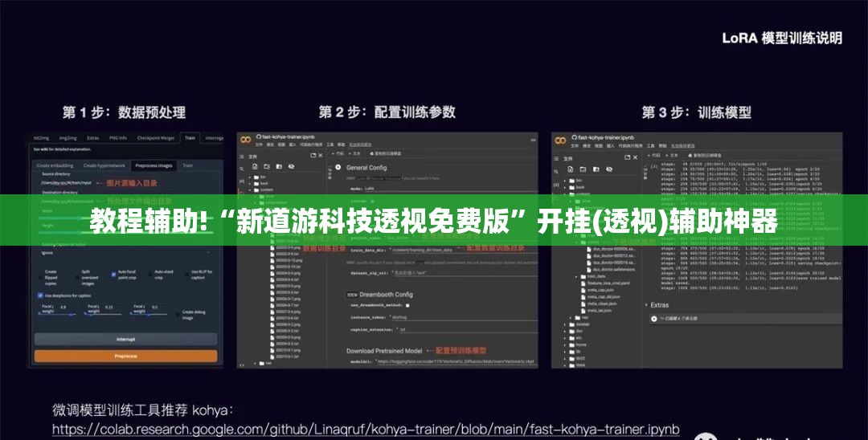Screen dimensions: 868x440
Task: Pop out files panel in step 2 Colab
Action: (313, 156)
